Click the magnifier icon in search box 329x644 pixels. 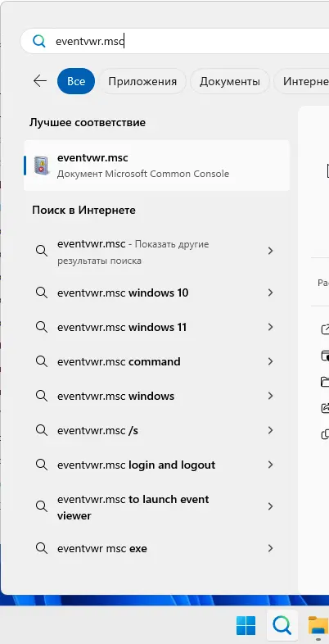click(39, 42)
